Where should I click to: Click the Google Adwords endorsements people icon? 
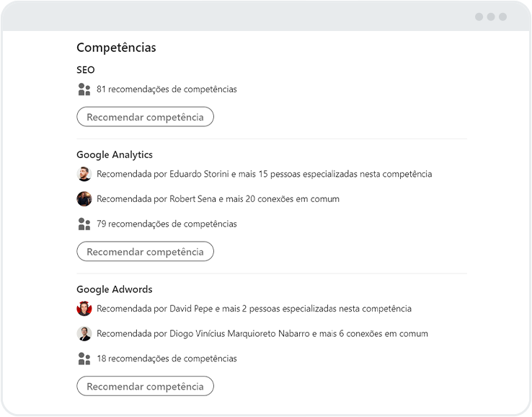84,359
